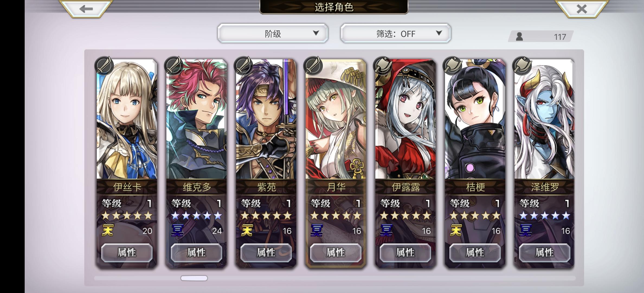Click sword weapon icon on 伊丝卡 card
This screenshot has height=293, width=644.
(104, 65)
